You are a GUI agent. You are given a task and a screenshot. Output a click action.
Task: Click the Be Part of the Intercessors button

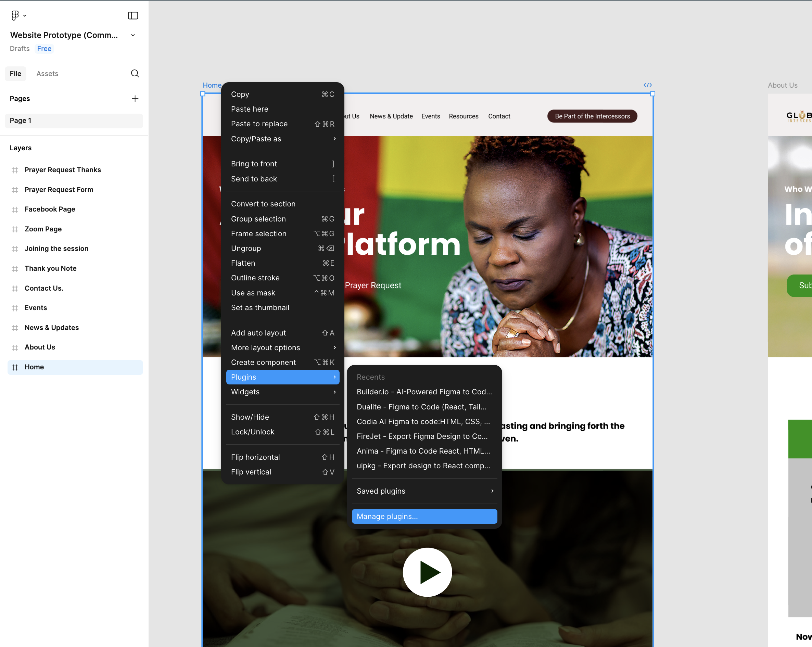[592, 116]
